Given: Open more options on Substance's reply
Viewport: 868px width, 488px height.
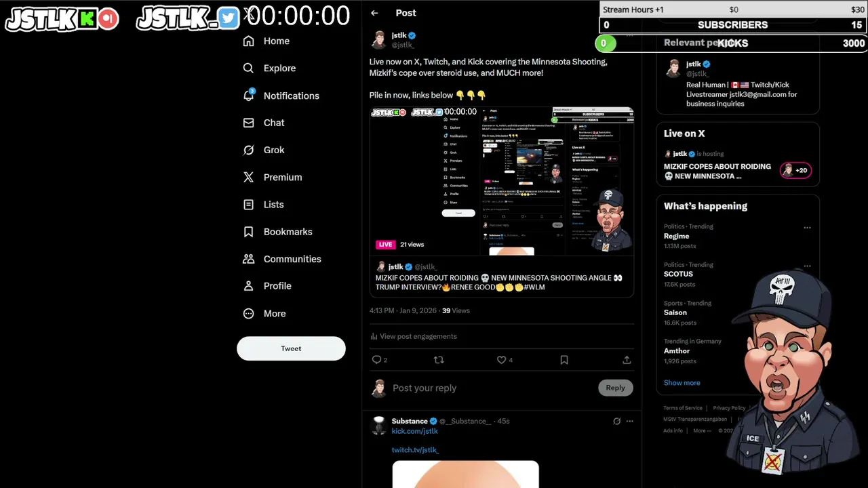Looking at the screenshot, I should (x=629, y=421).
